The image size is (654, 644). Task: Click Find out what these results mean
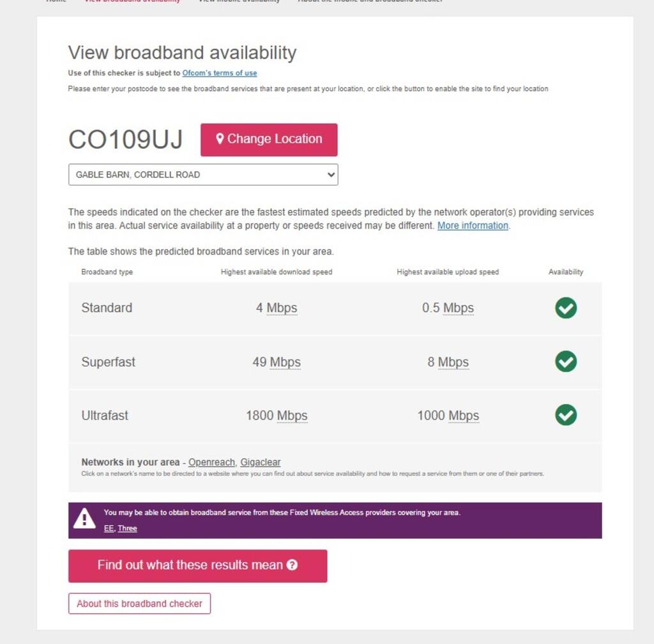[197, 565]
